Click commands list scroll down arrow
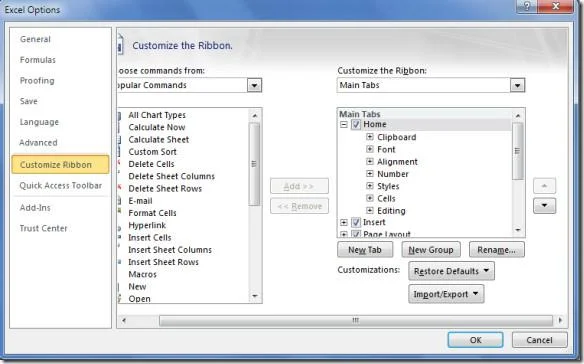 (255, 296)
